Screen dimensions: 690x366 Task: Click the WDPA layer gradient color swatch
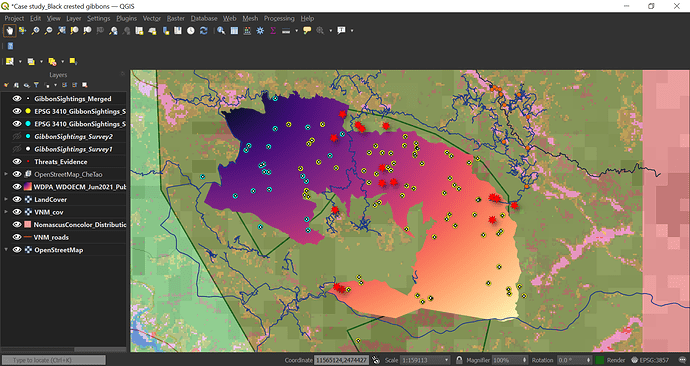tap(28, 187)
